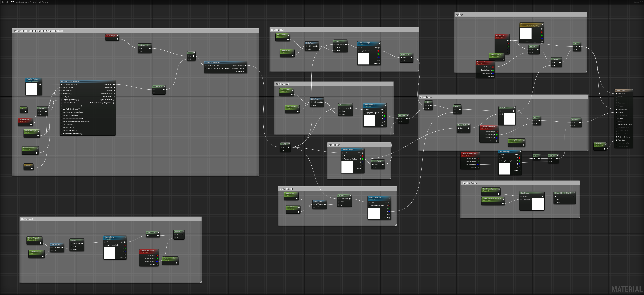Select the Base Color pin on VortexShader
The image size is (644, 295).
[616, 94]
